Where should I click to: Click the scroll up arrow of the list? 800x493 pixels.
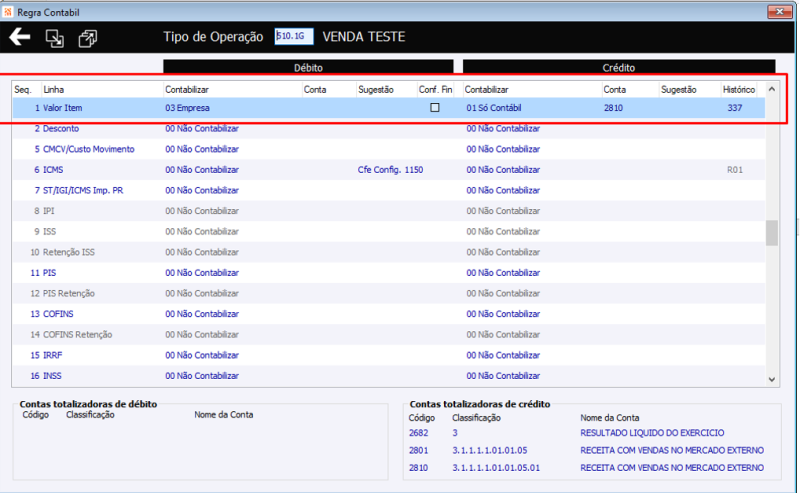[x=771, y=89]
